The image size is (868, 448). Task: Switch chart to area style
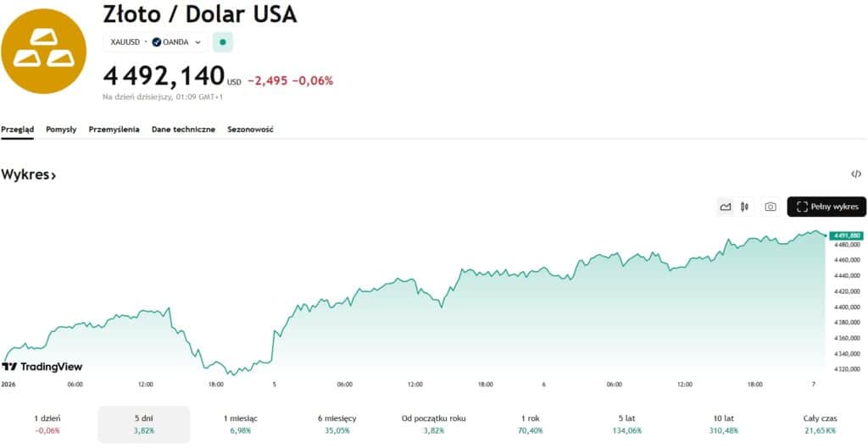point(726,207)
